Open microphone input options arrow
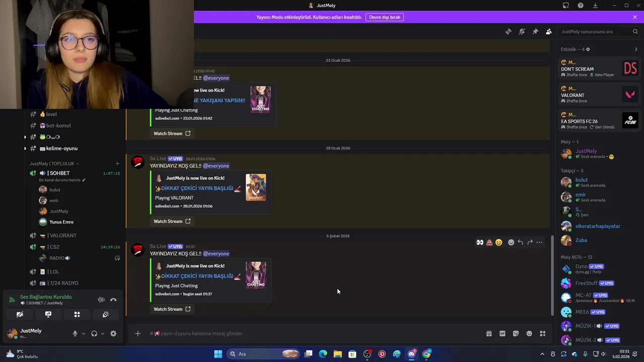 click(x=84, y=333)
